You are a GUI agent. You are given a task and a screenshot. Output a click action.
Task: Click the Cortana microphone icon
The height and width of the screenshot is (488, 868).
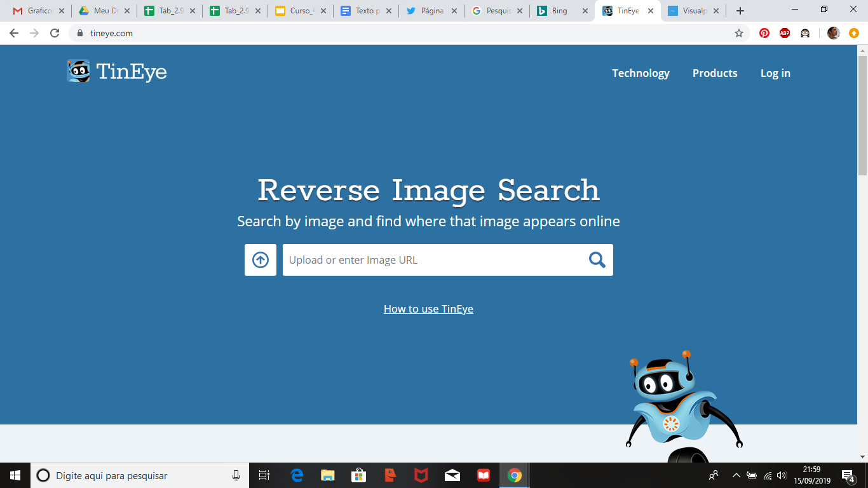click(236, 475)
